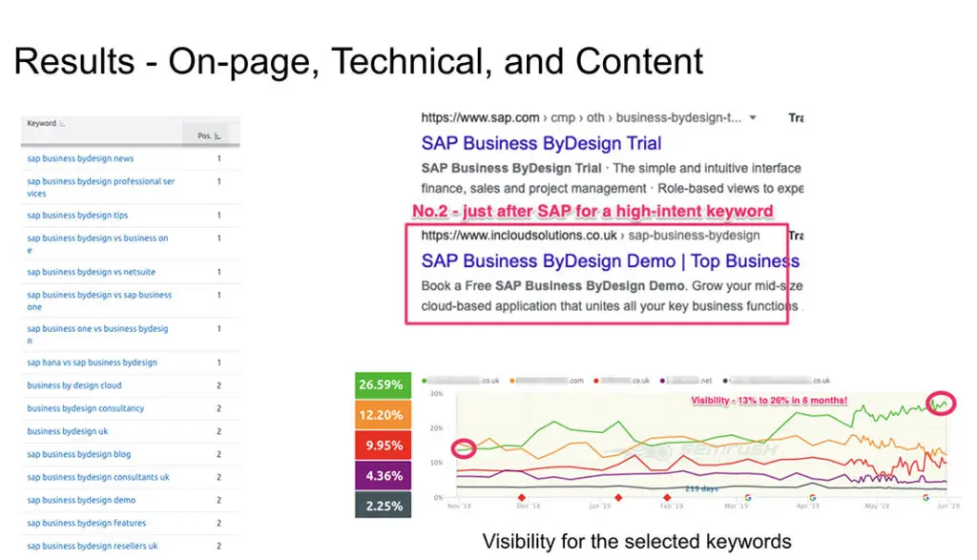This screenshot has height=560, width=977.
Task: Open keyword 'business bydesign uk'
Action: tap(68, 431)
